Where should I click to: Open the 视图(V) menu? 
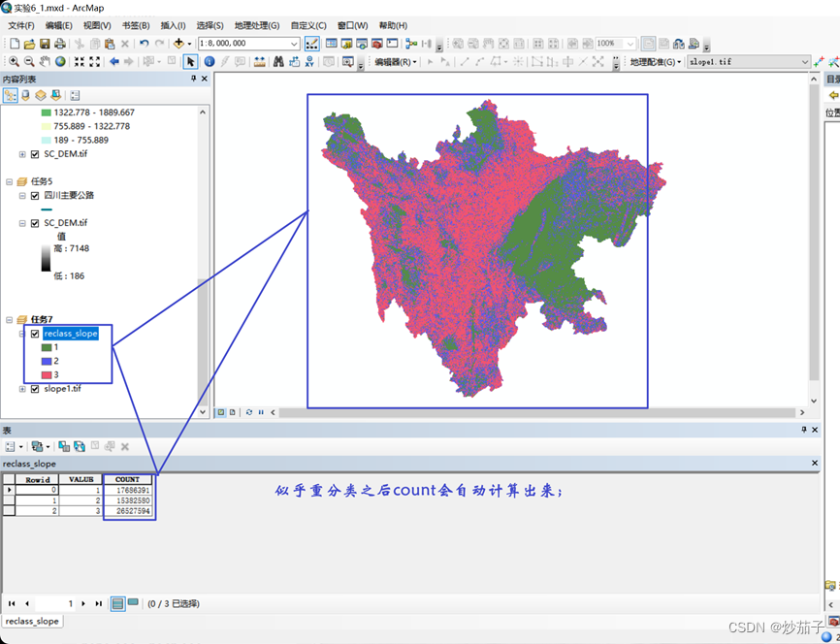pos(97,26)
